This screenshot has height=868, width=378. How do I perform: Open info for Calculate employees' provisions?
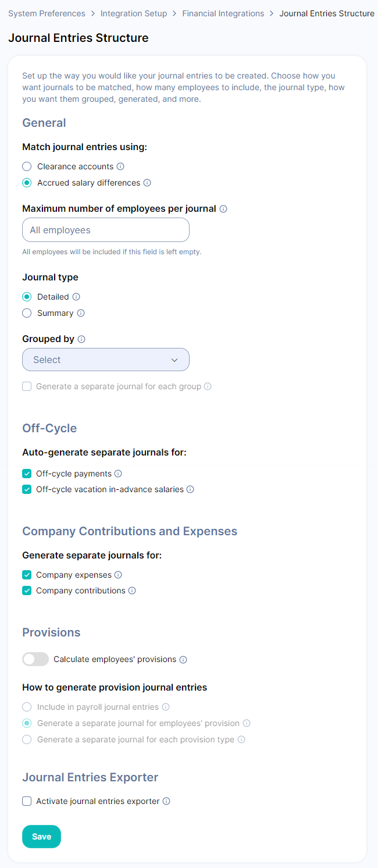click(183, 660)
